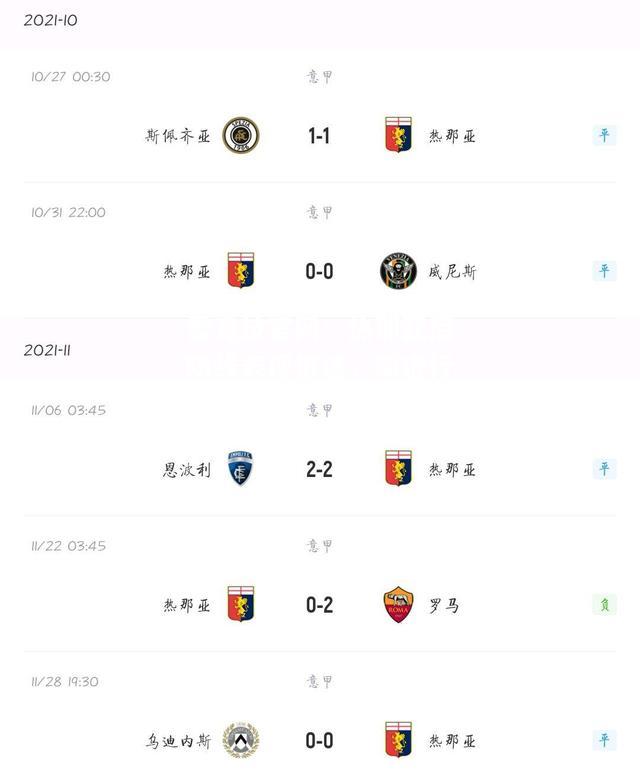Open the 1-1 score for Spezia match

click(x=319, y=135)
